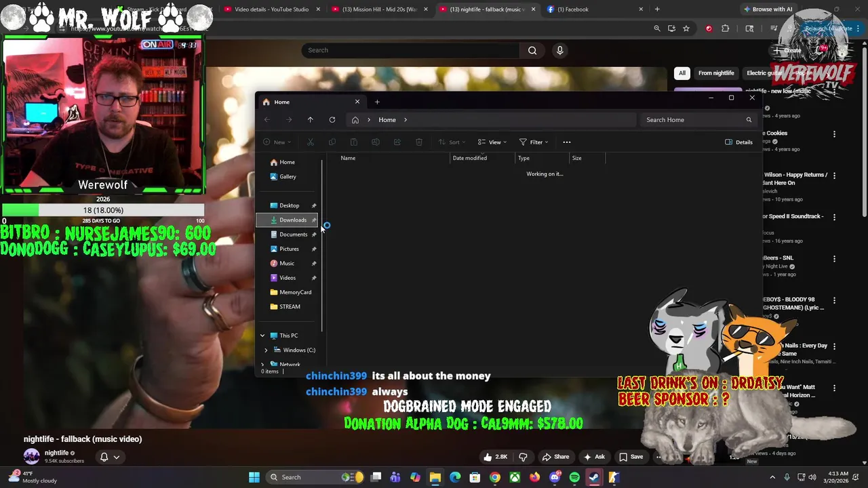868x488 pixels.
Task: Open File Explorer from the taskbar
Action: pos(435,477)
